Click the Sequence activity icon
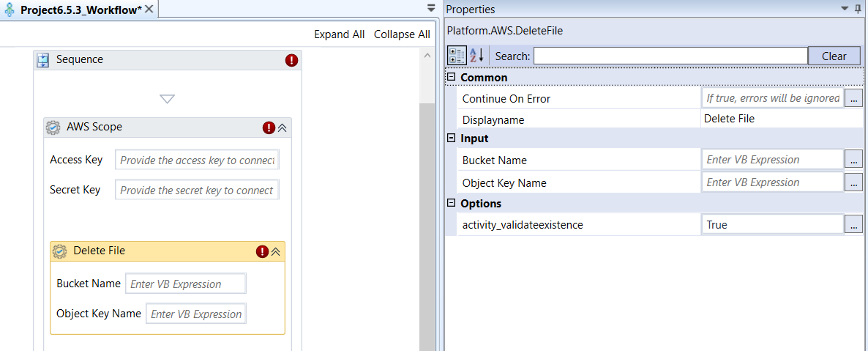Screen dimensions: 868x351 43,60
